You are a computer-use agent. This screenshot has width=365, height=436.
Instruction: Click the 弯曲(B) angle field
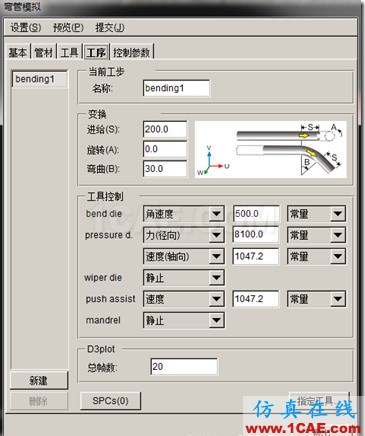tap(165, 169)
